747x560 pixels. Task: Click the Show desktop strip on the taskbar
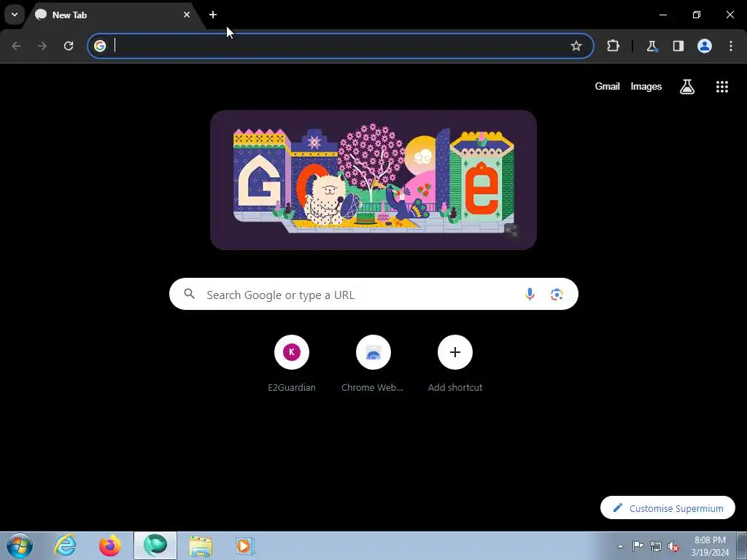[x=742, y=545]
